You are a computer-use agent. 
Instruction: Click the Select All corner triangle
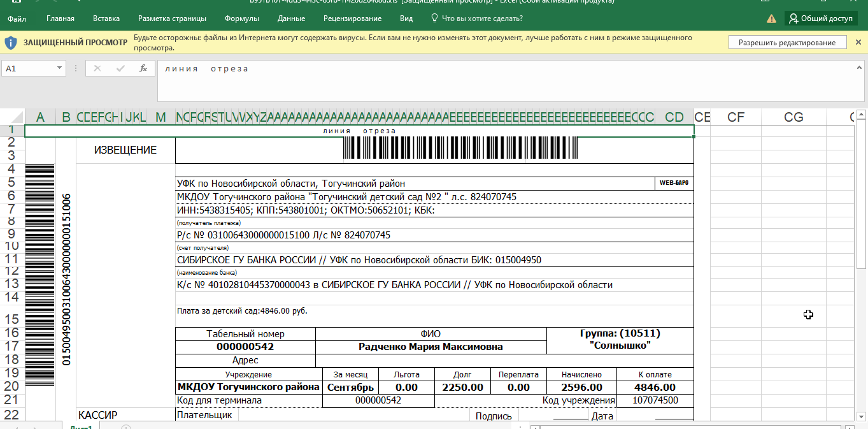pyautogui.click(x=12, y=117)
